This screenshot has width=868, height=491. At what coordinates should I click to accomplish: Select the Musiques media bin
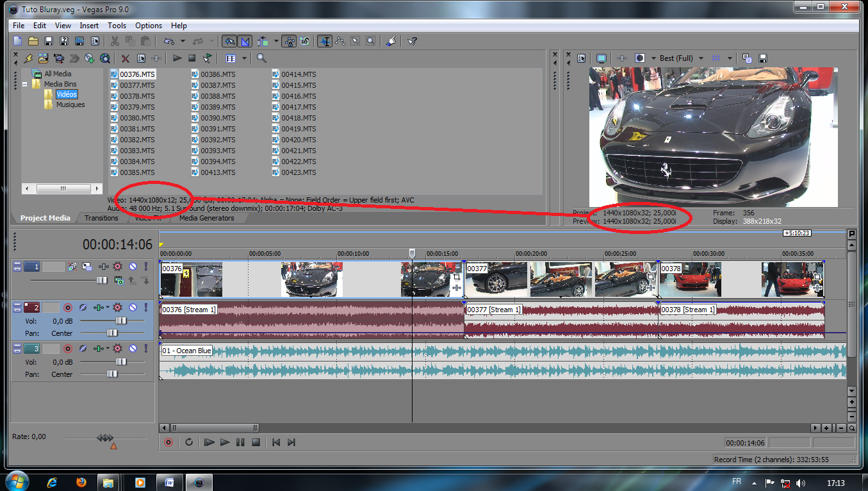[70, 105]
